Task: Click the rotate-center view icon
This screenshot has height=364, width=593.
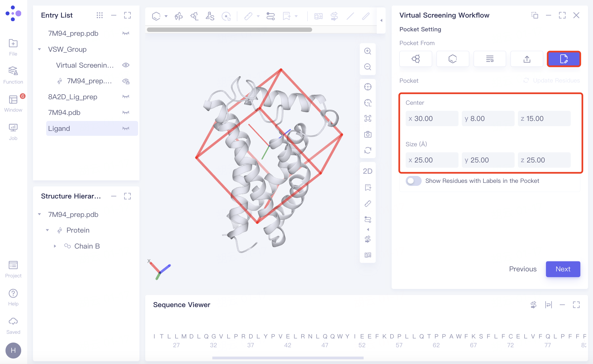Action: (x=368, y=103)
